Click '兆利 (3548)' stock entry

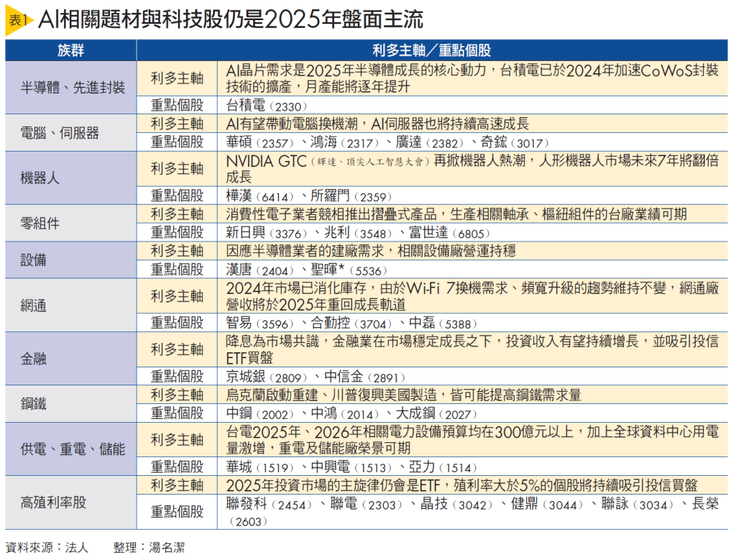point(358,233)
